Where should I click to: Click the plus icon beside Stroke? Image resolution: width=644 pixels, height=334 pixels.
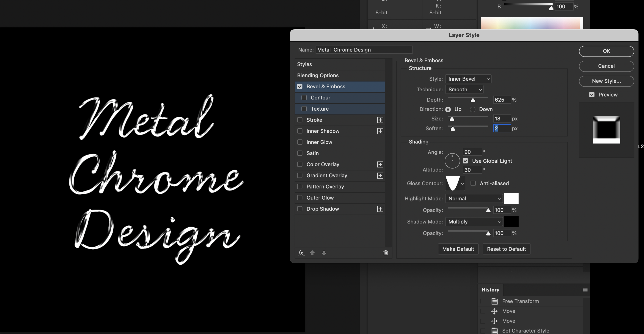click(x=380, y=120)
